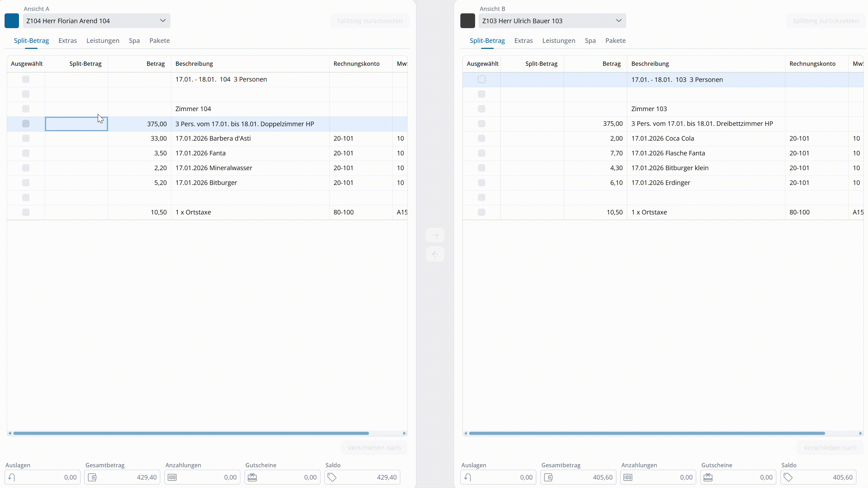The width and height of the screenshot is (868, 488).
Task: Click the Gutscheine gift icon in Ansicht B
Action: click(708, 477)
